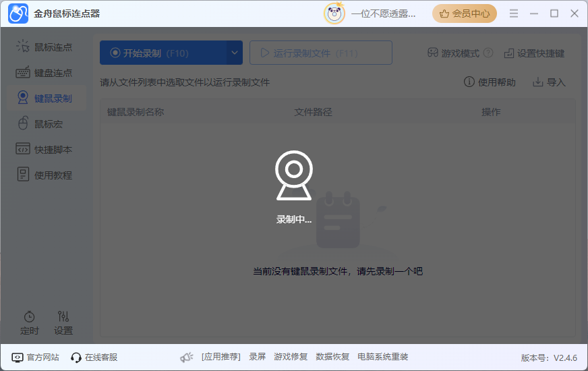Open the 电脑系统重装 link

pos(383,357)
